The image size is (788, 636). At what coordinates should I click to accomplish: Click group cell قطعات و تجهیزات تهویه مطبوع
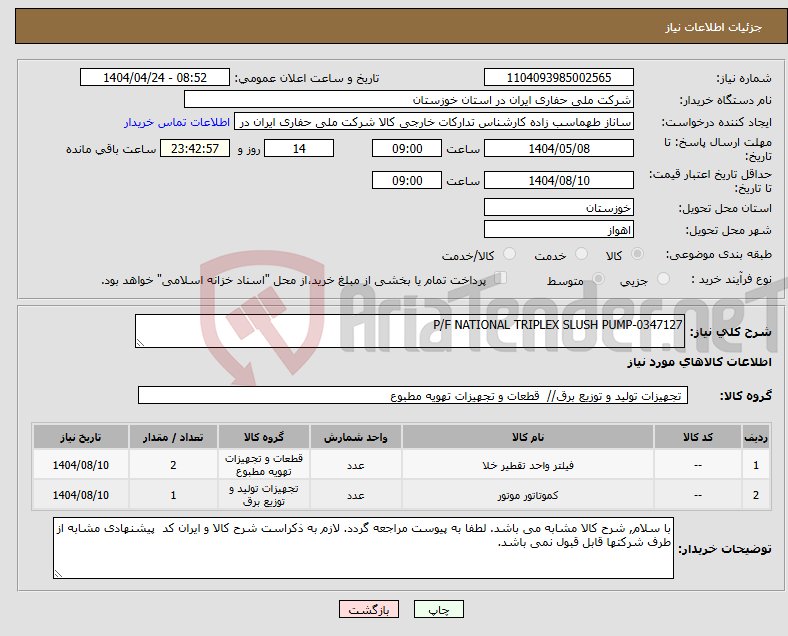pos(264,465)
